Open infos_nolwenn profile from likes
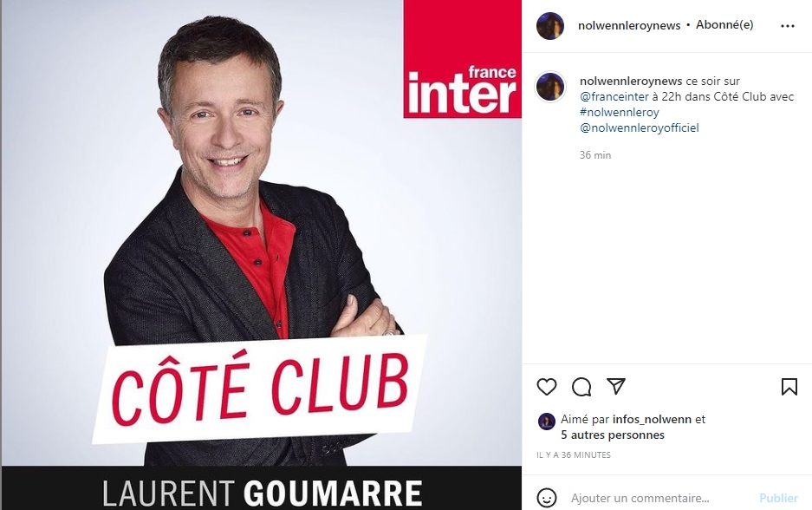 (652, 419)
